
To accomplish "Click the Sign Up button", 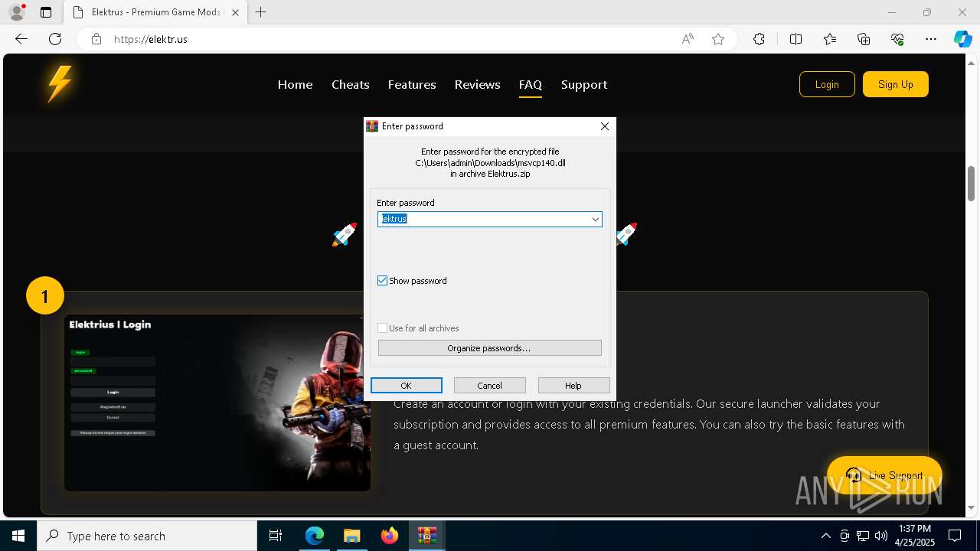I will point(895,84).
